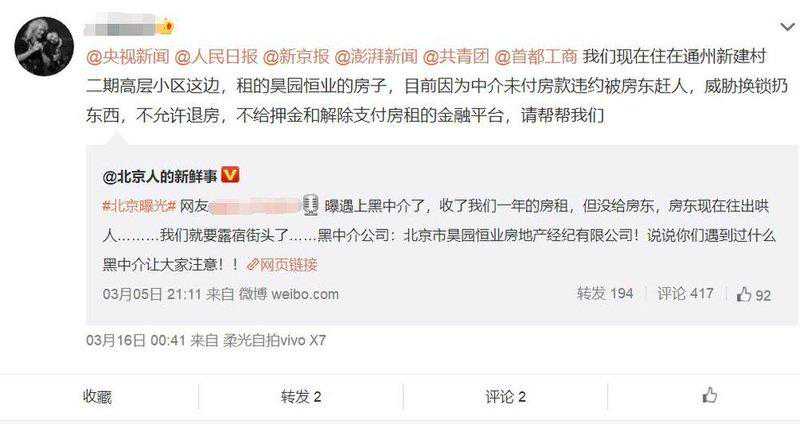The image size is (800, 424).
Task: Like the quoted post with 92 likes
Action: pos(754,294)
